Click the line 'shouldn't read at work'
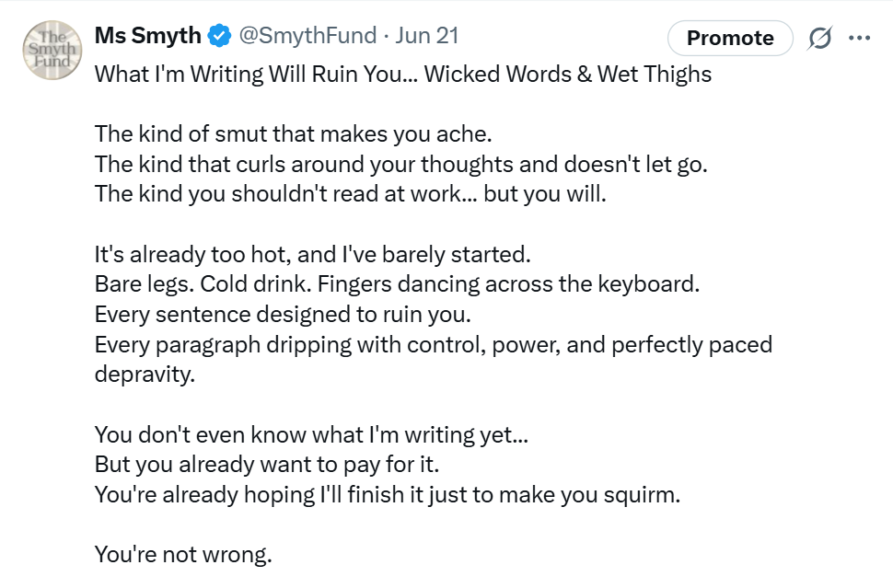Screen dimensions: 893x588 coord(350,194)
